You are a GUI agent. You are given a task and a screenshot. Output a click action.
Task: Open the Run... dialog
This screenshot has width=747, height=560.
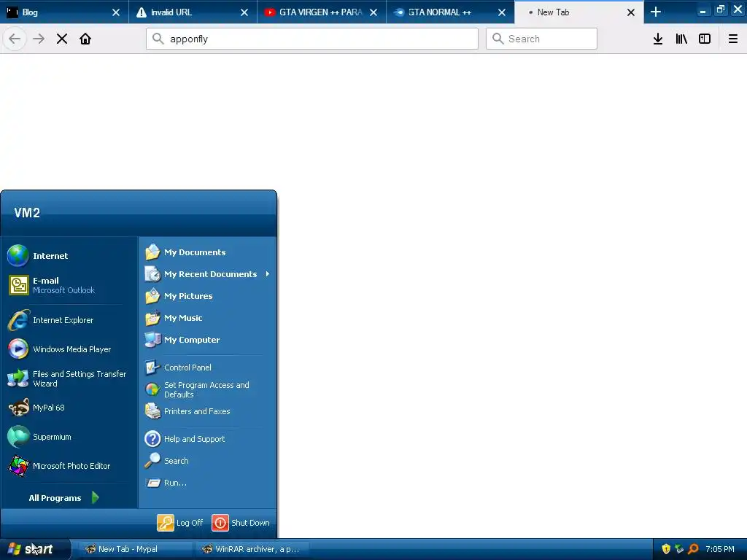coord(207,483)
